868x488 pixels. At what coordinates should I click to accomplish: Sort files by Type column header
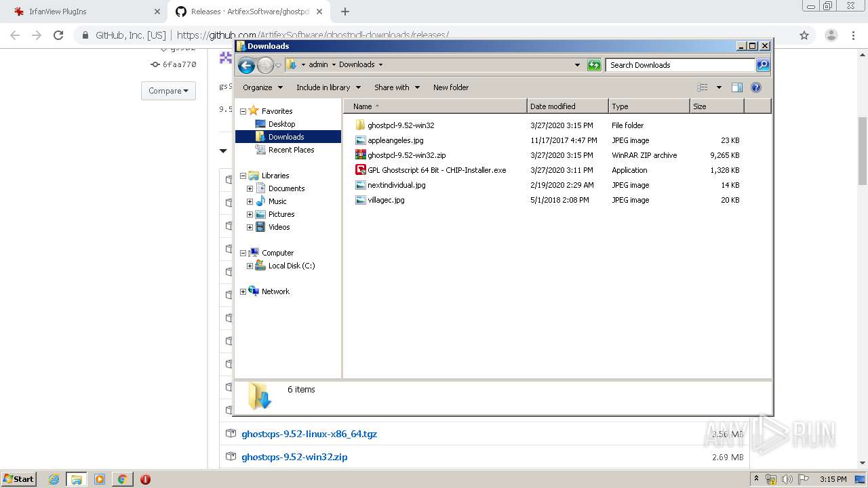(649, 106)
